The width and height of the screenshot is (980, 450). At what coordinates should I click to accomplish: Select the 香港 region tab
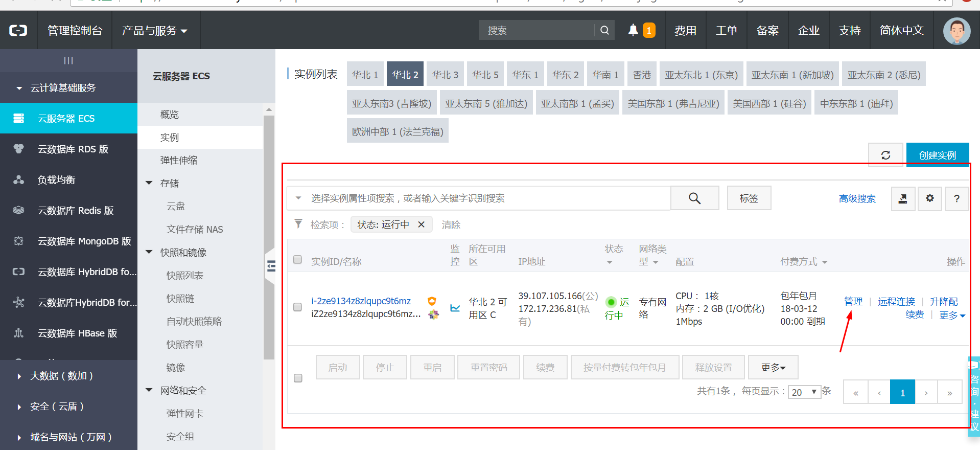coord(642,75)
